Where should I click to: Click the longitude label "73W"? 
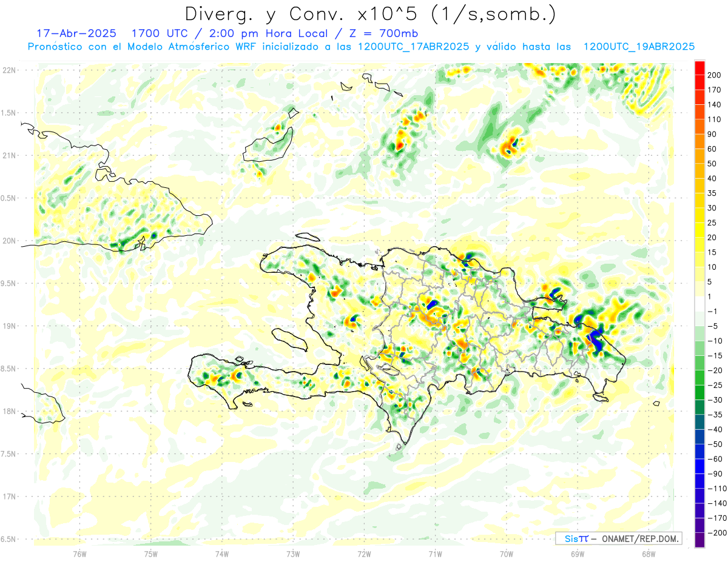tap(293, 554)
